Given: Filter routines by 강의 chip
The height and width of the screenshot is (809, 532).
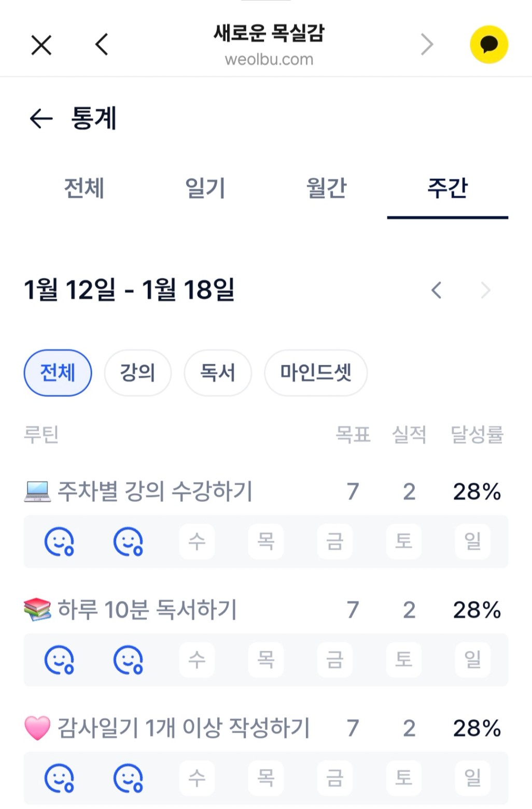Looking at the screenshot, I should tap(137, 373).
